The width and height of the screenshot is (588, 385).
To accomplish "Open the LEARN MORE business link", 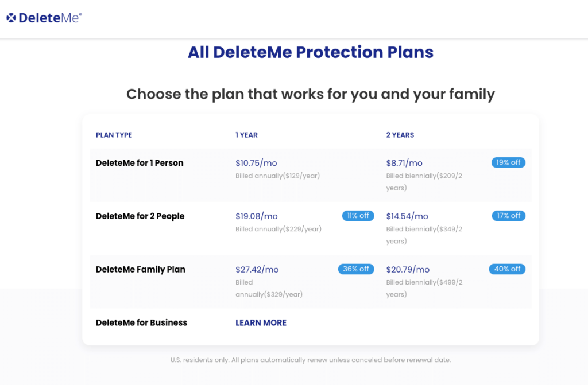I will click(261, 323).
